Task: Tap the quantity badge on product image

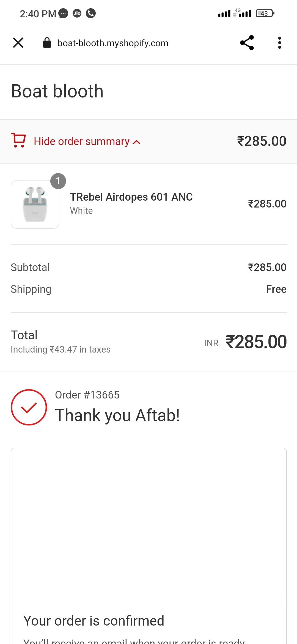Action: point(58,181)
